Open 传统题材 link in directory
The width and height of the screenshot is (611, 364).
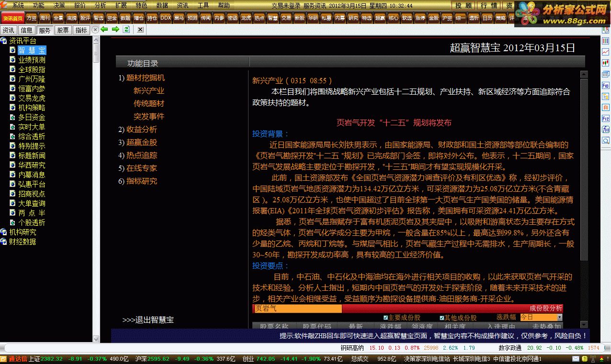pos(149,103)
